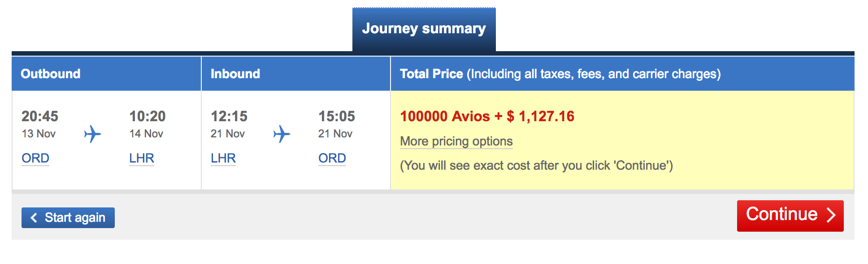This screenshot has width=868, height=264.
Task: Click the Start again button
Action: pos(68,218)
